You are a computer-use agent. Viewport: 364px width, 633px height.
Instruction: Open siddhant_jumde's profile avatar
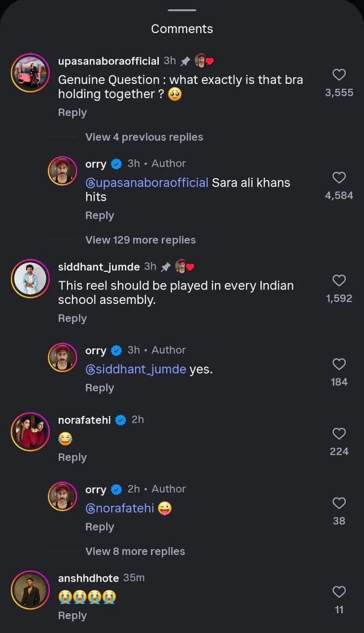coord(31,279)
